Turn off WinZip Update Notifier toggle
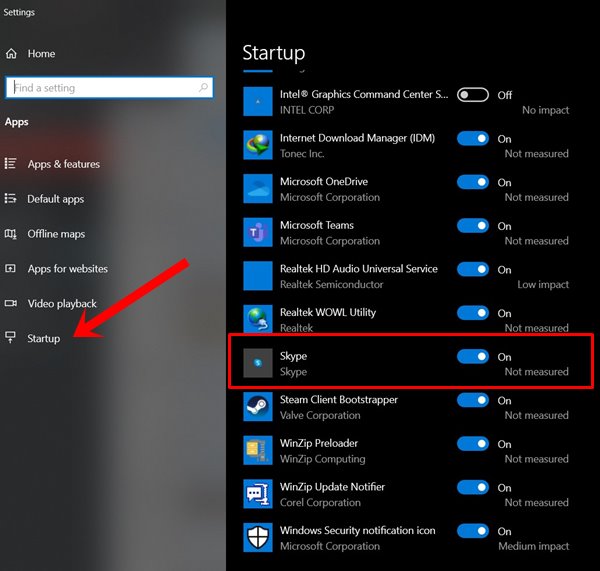Screen dimensions: 600x571 473,487
